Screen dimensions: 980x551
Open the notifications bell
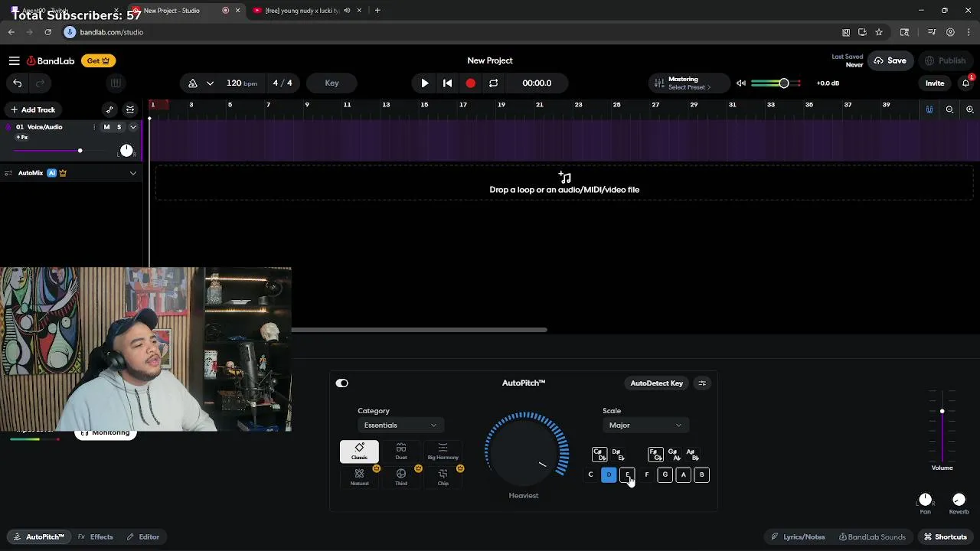(x=965, y=83)
